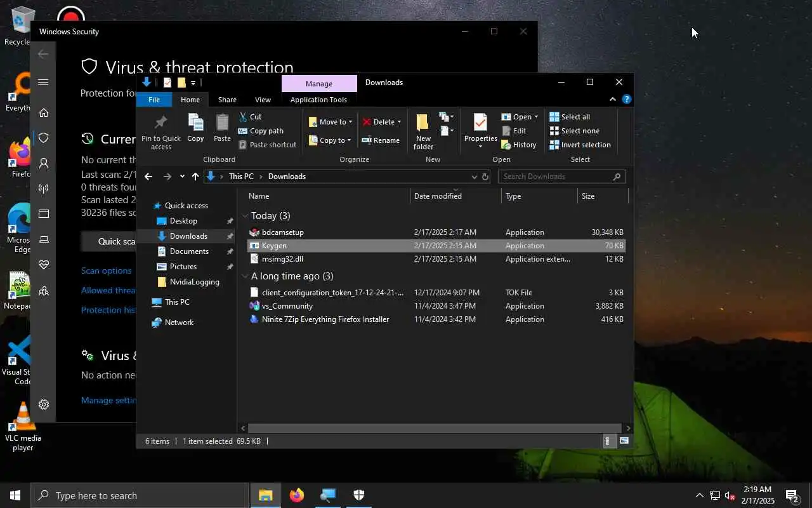Open the Copy to dropdown

pyautogui.click(x=330, y=140)
